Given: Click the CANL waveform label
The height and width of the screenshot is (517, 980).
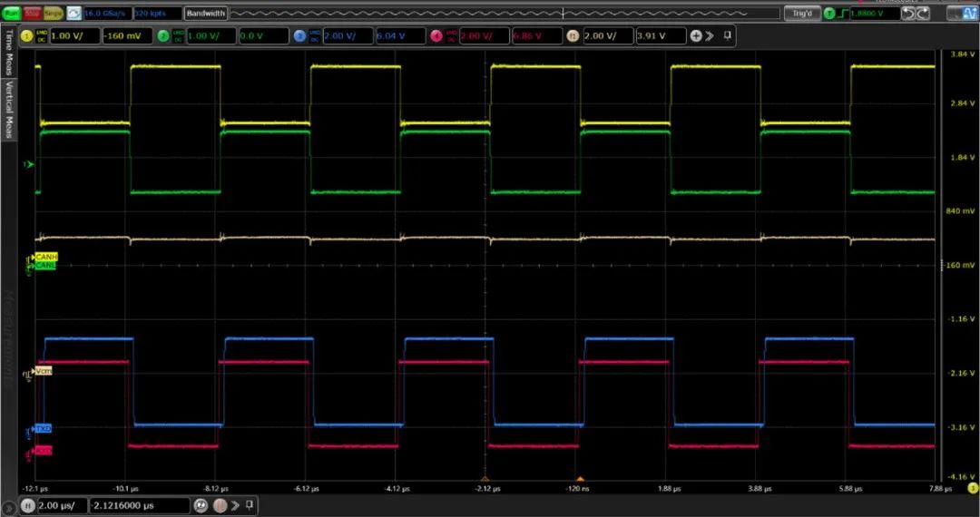Looking at the screenshot, I should point(45,266).
